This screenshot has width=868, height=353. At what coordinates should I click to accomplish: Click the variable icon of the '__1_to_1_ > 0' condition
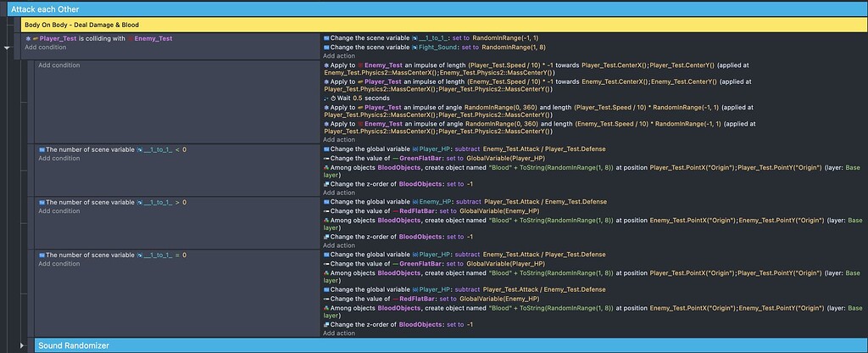pyautogui.click(x=42, y=202)
